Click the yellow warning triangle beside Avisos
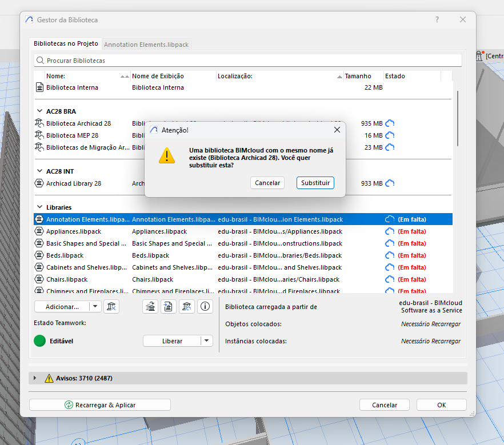The width and height of the screenshot is (504, 445). click(49, 378)
